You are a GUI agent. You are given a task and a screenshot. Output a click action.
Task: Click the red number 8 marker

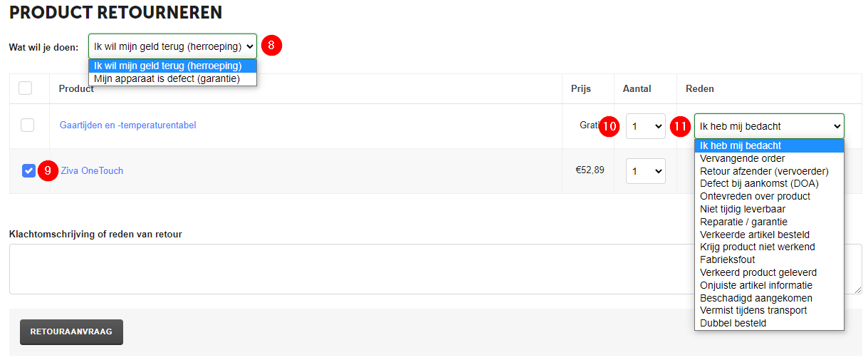pyautogui.click(x=271, y=46)
